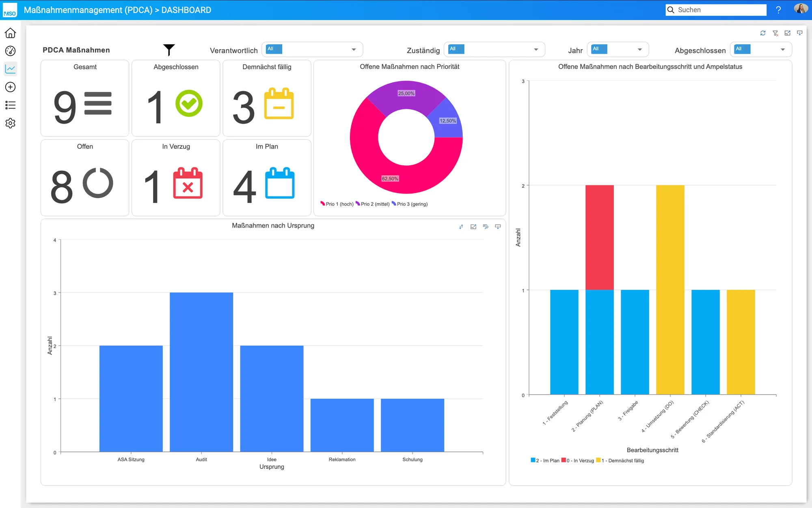
Task: Toggle Prio 3 (gering) legend entry
Action: coord(410,204)
